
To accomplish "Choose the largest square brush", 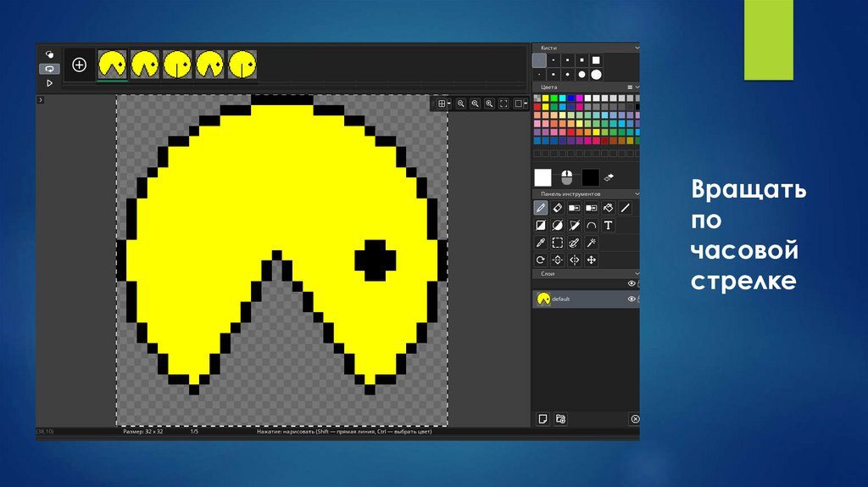I will [x=596, y=60].
